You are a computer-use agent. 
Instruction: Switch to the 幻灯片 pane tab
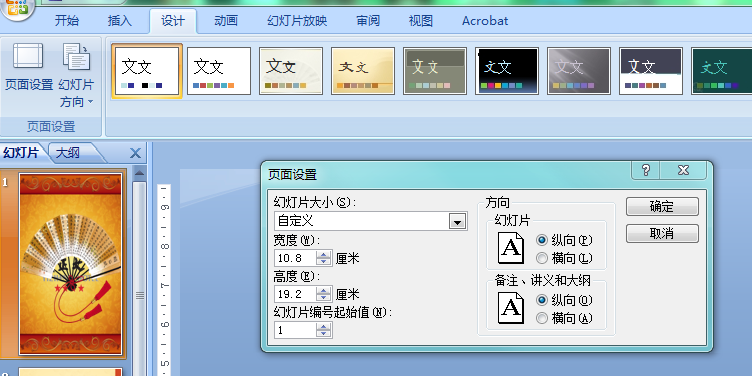tap(21, 153)
